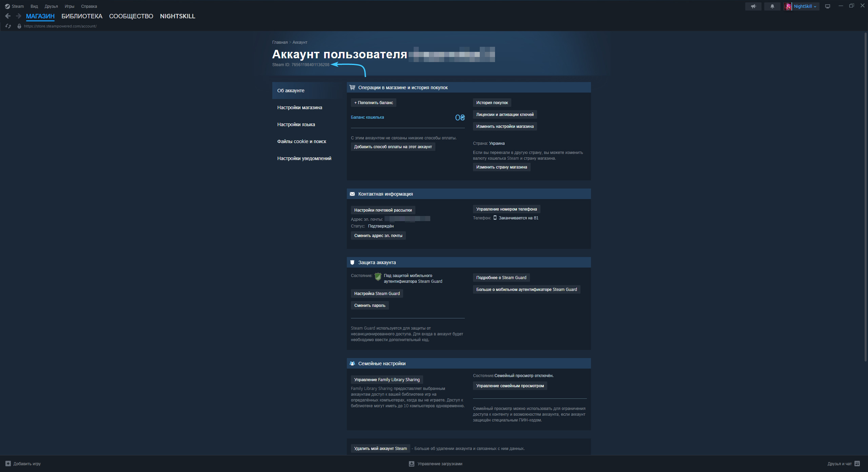Screen dimensions: 868x472
Task: Open Управление номером телефона
Action: coord(507,209)
